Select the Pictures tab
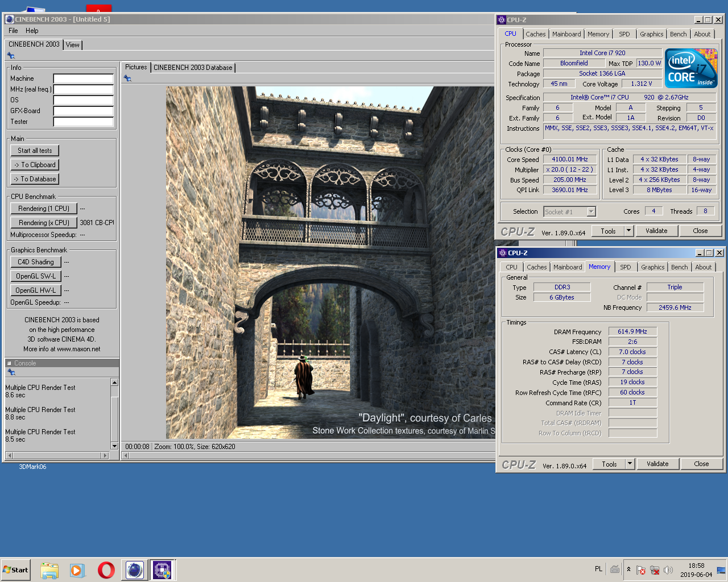728x582 pixels. click(x=136, y=67)
